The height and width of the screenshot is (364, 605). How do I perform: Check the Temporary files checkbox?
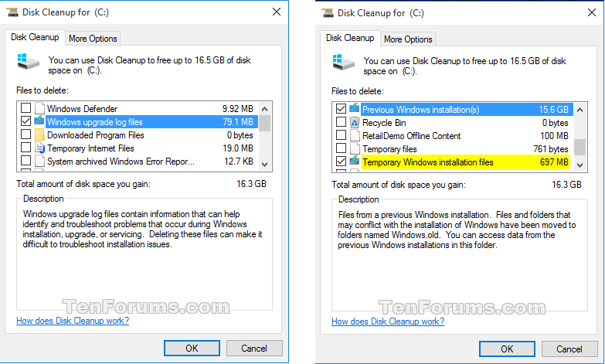click(x=341, y=148)
